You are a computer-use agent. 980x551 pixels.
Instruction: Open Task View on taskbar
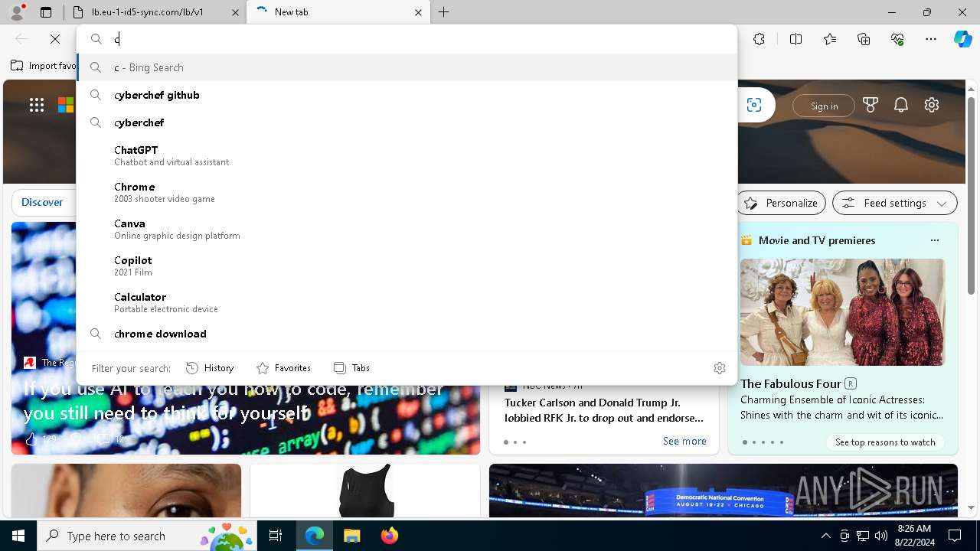click(x=276, y=536)
